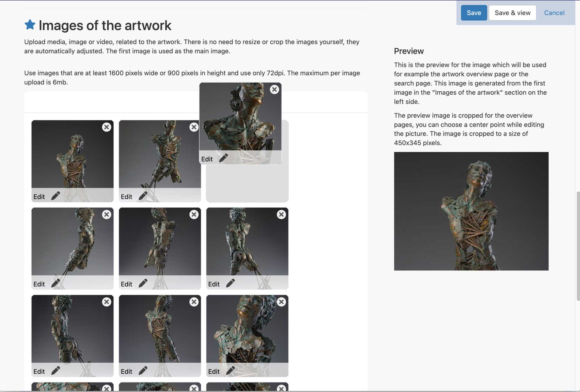Click pencil icon on third-row middle image
This screenshot has height=392, width=580.
(143, 371)
